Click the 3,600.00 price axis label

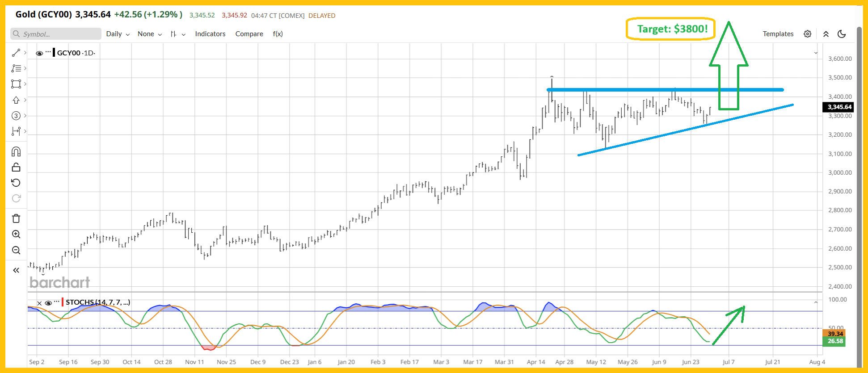click(x=840, y=59)
